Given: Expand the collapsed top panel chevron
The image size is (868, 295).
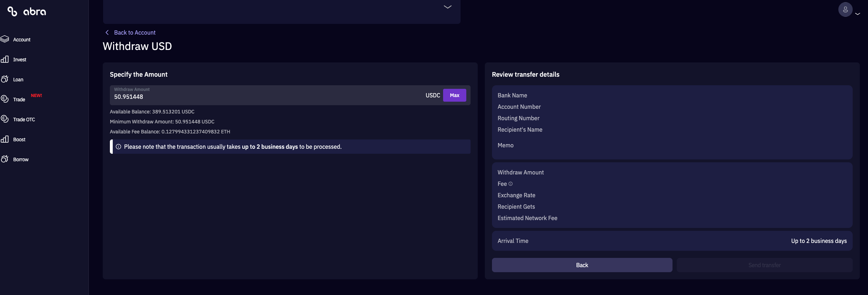Looking at the screenshot, I should pyautogui.click(x=448, y=7).
